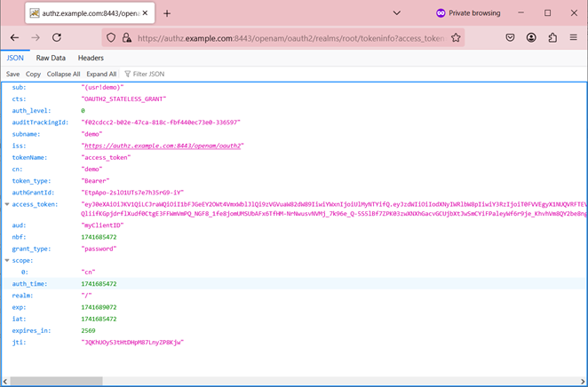This screenshot has width=588, height=387.
Task: Open the extensions puzzle icon
Action: click(552, 37)
